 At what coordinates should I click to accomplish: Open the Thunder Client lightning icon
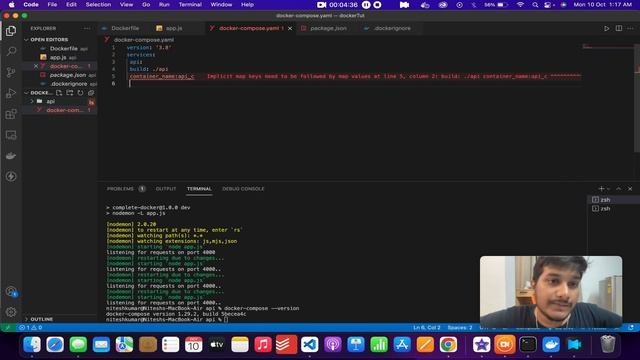[11, 176]
